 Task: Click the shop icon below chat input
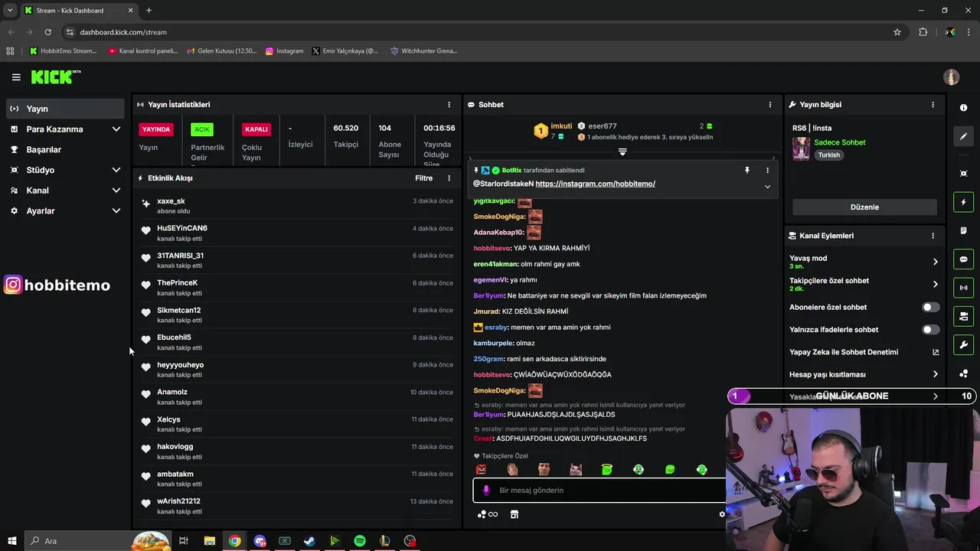(514, 514)
